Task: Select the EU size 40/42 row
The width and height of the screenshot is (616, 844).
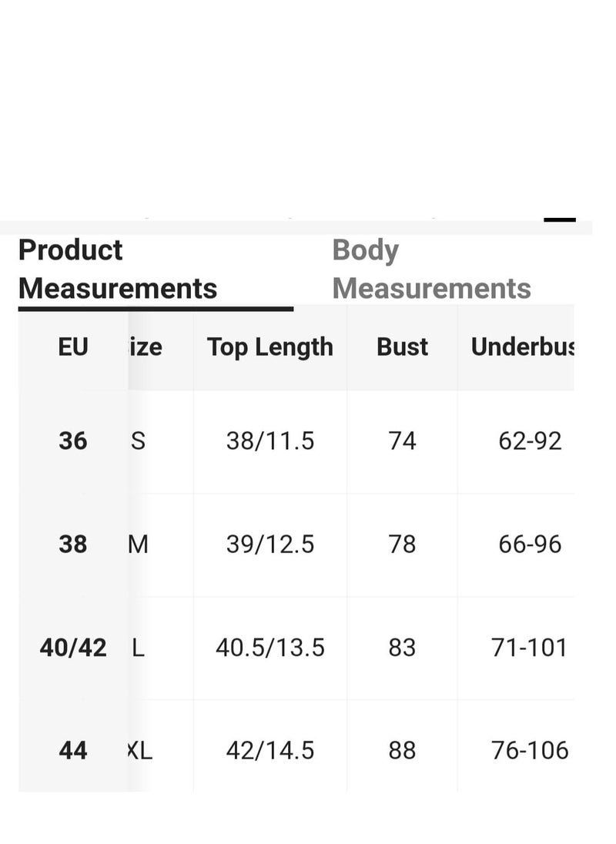Action: click(x=296, y=648)
